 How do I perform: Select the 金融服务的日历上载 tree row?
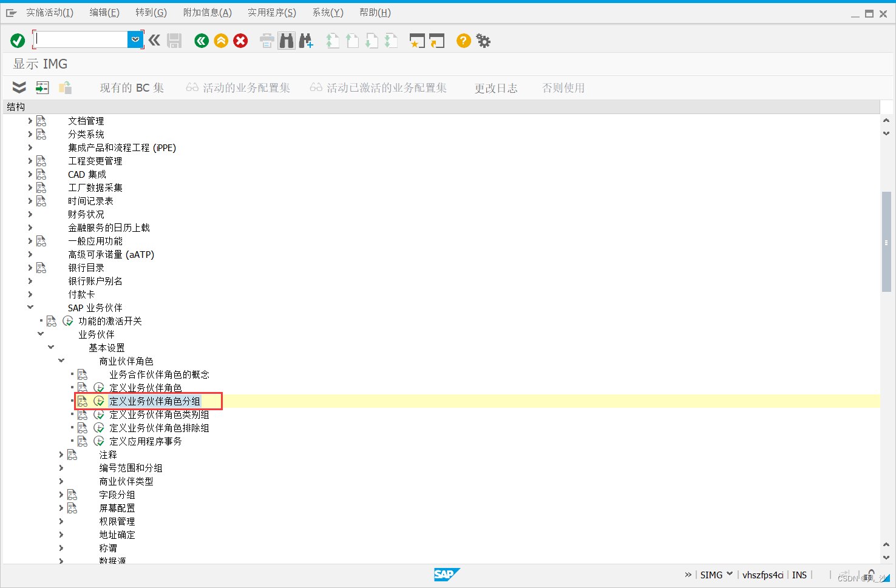[x=109, y=228]
